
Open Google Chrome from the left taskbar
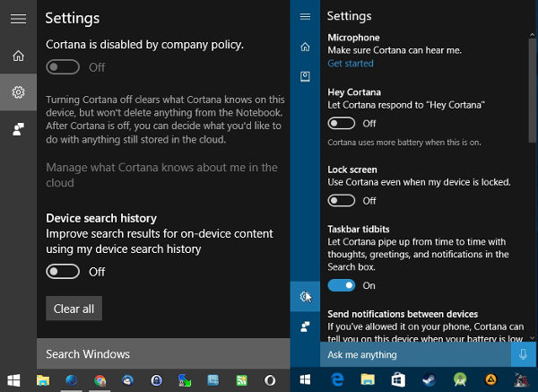pyautogui.click(x=100, y=380)
